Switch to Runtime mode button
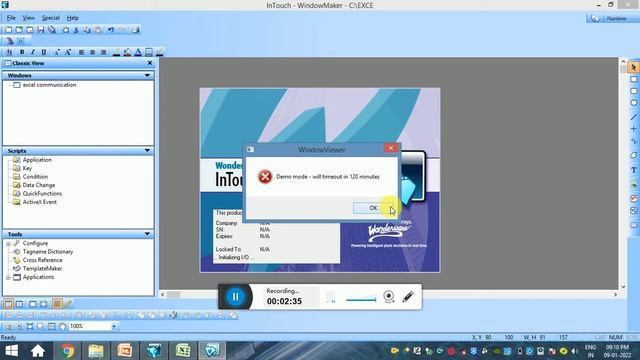The image size is (640, 360). point(611,18)
